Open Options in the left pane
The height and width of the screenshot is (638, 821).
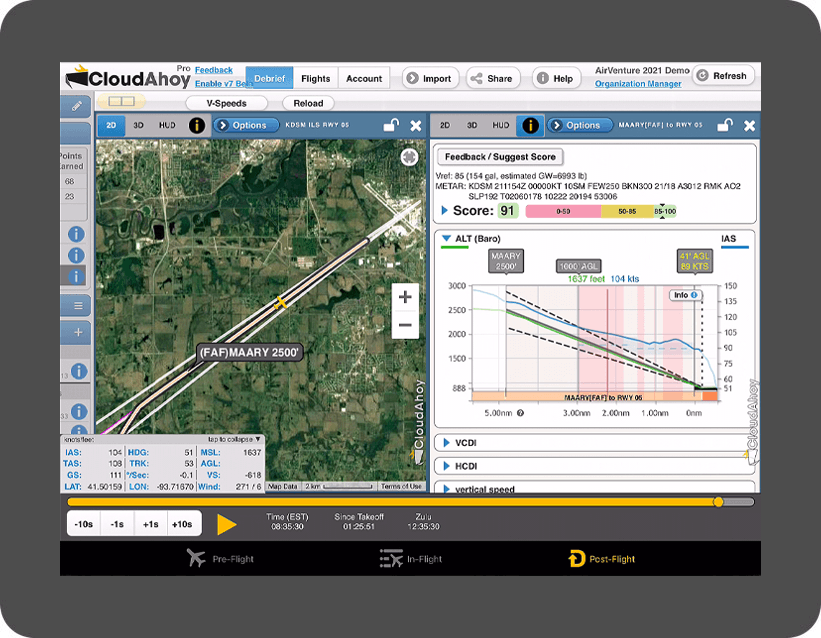click(246, 125)
